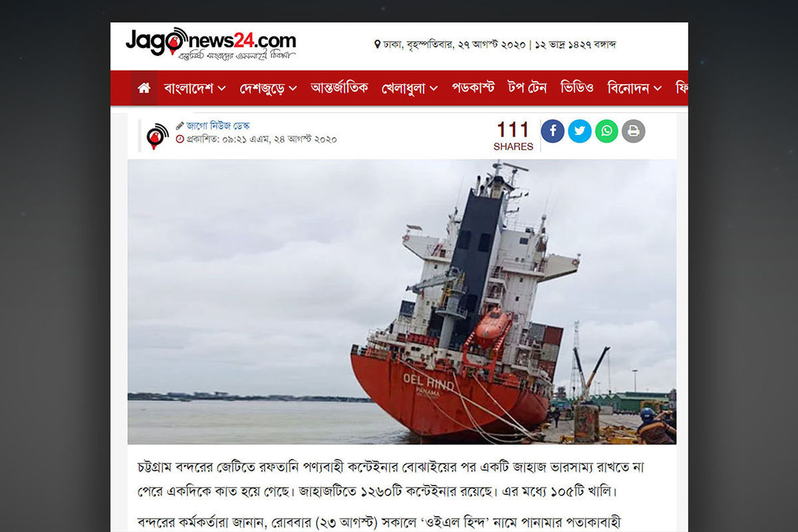Expand the বিনোদন dropdown menu
The height and width of the screenshot is (532, 798).
[x=634, y=88]
